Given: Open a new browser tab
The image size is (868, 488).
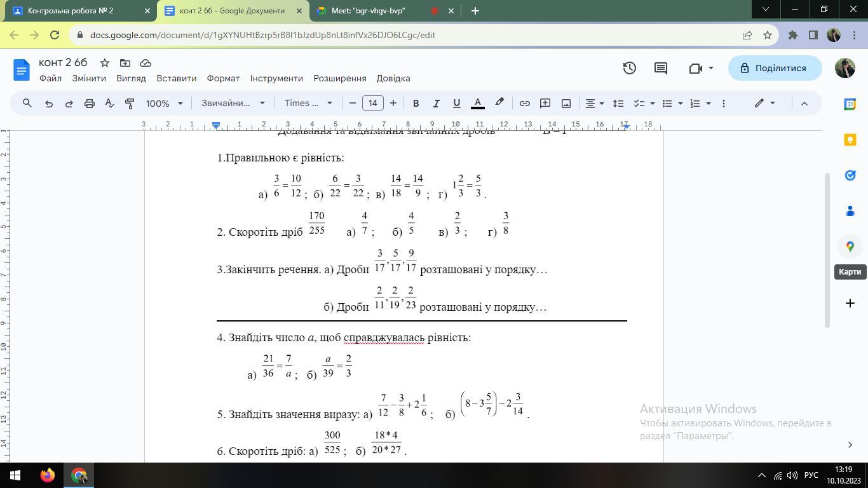Looking at the screenshot, I should coord(475,11).
